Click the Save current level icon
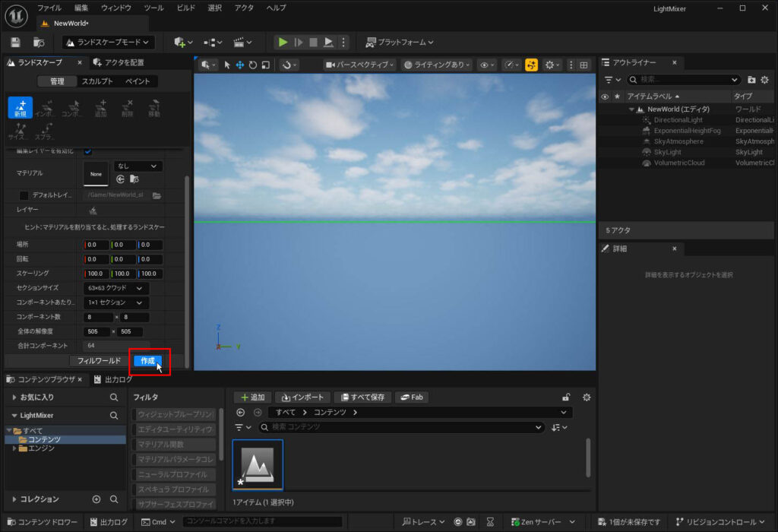The width and height of the screenshot is (778, 532). coord(14,43)
